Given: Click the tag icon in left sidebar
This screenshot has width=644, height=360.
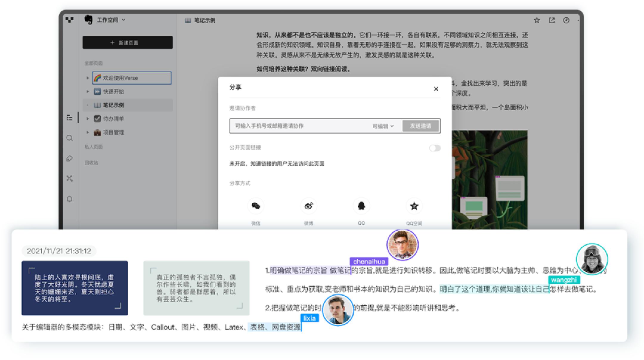Looking at the screenshot, I should pos(69,159).
